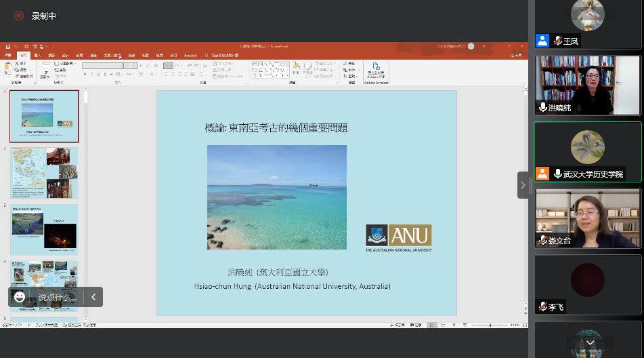Click the blue user icon beside 王凤
Image resolution: width=644 pixels, height=358 pixels.
(542, 41)
